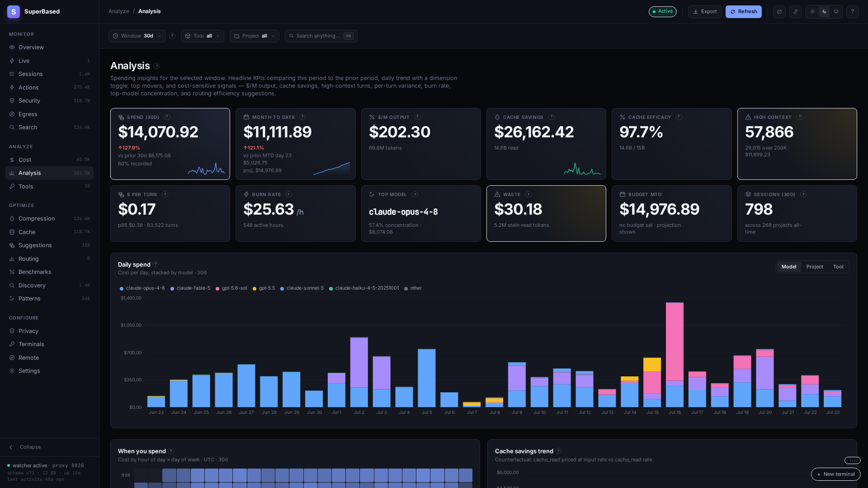Show help for High Context card
The width and height of the screenshot is (868, 488).
coord(800,117)
